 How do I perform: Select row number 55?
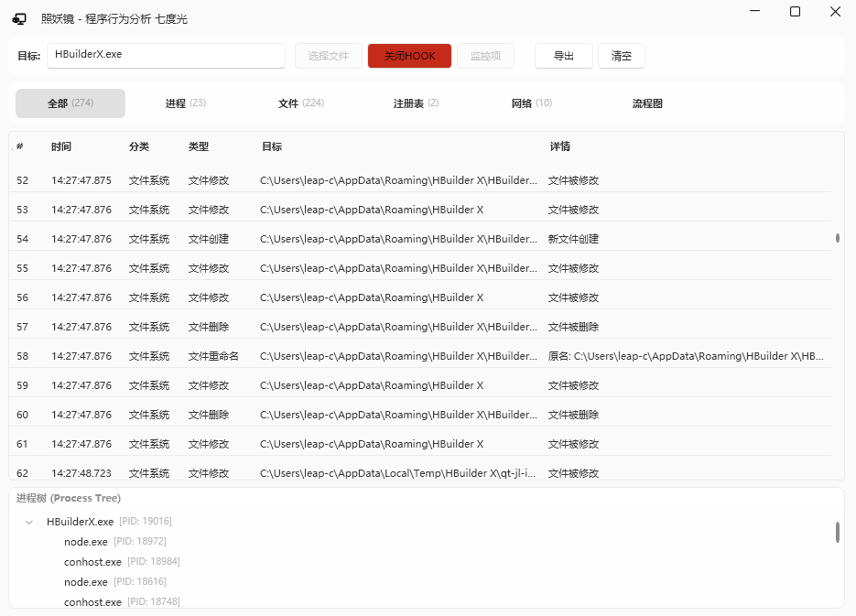[x=22, y=268]
